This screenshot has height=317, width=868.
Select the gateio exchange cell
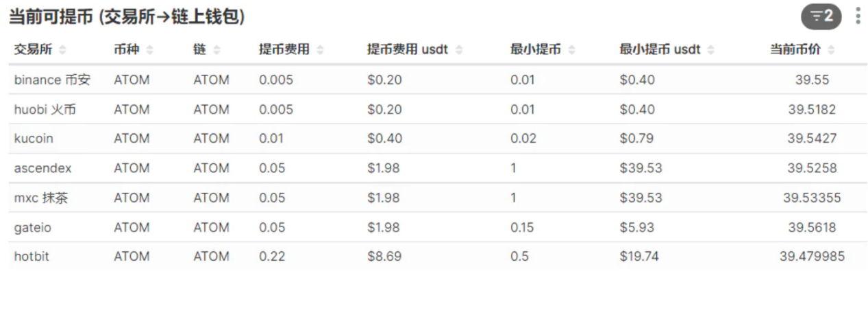(x=32, y=227)
